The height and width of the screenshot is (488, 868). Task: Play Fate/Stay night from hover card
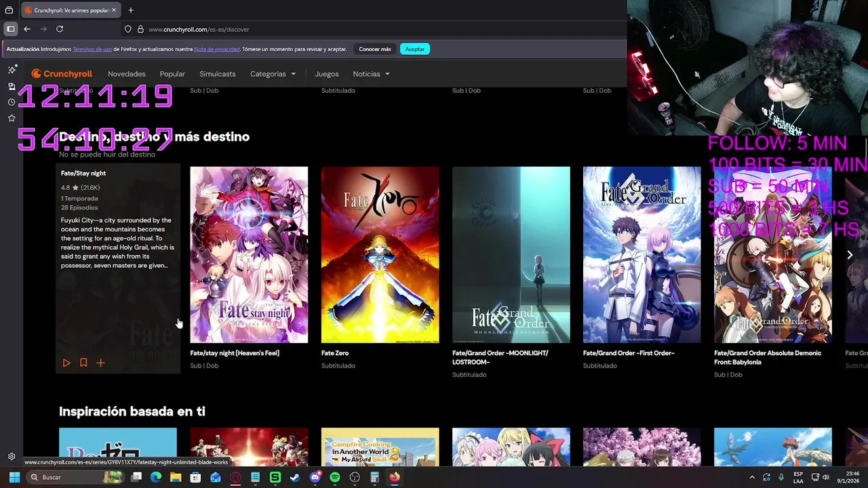pos(66,363)
